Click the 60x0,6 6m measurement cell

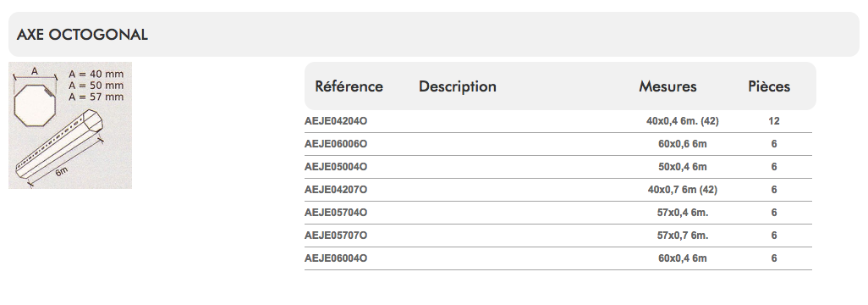coord(683,144)
